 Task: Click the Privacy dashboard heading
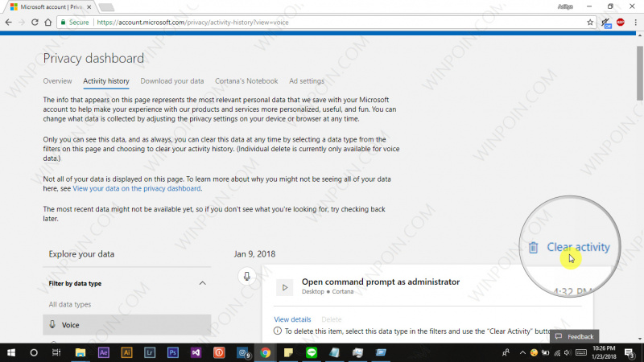[x=93, y=58]
